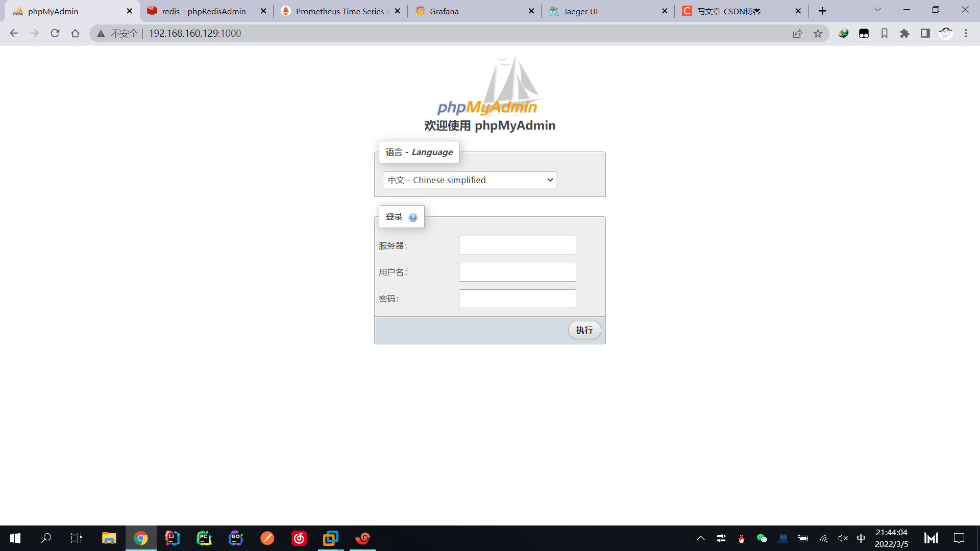The height and width of the screenshot is (551, 980).
Task: Toggle the muted volume tray icon
Action: 843,538
